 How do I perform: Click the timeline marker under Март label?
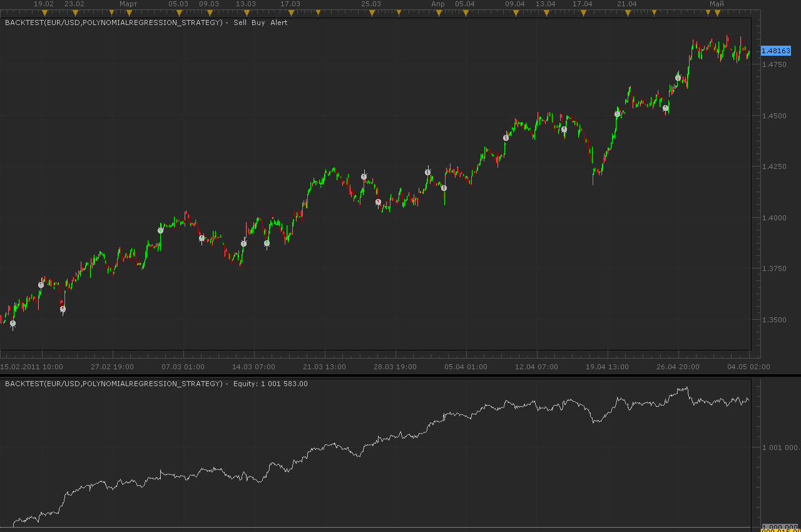pos(129,13)
